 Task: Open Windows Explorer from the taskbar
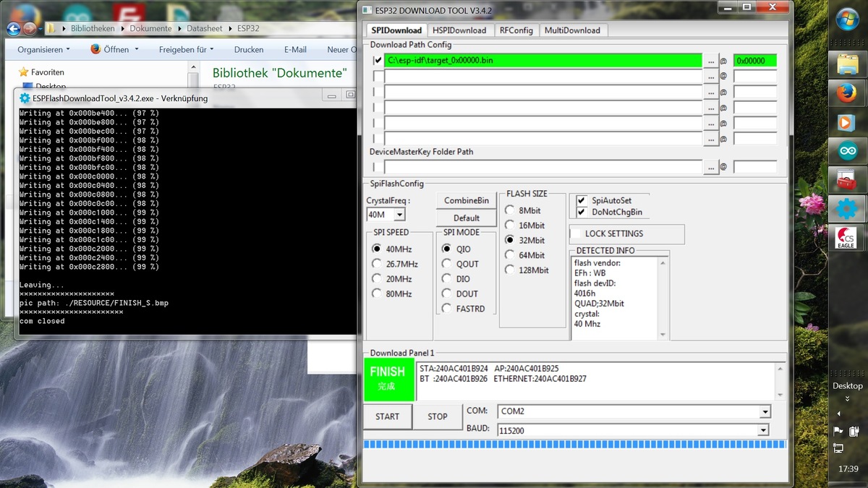coord(847,63)
